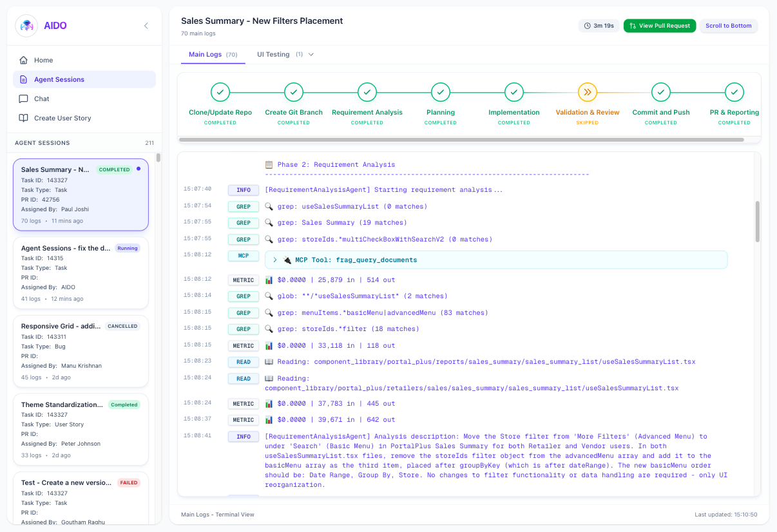The height and width of the screenshot is (532, 777).
Task: Click the log panel vertical scrollbar
Action: 757,221
